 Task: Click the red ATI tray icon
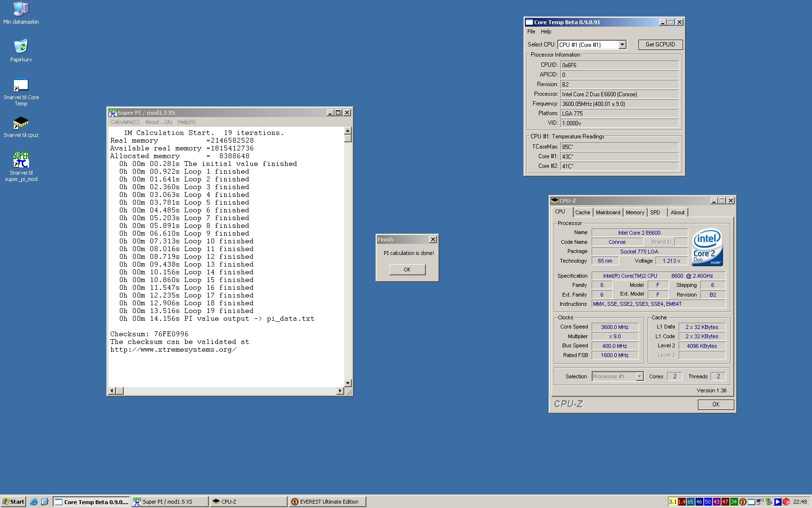(786, 502)
